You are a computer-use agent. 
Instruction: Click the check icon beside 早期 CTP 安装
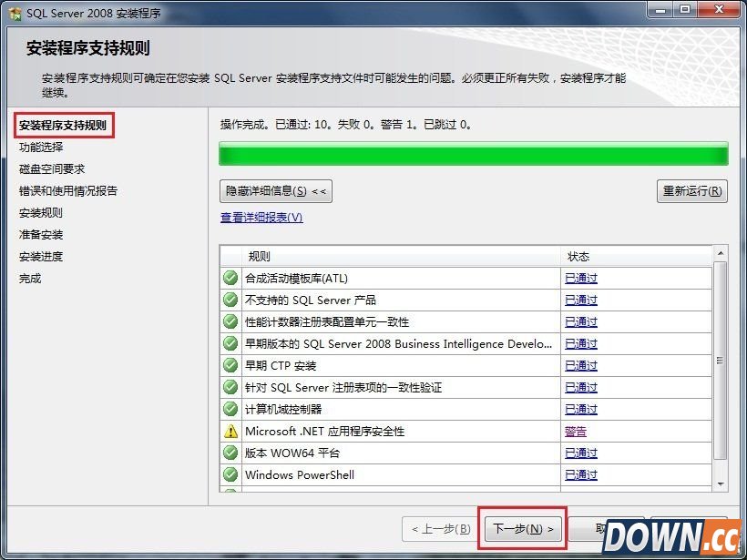coord(230,365)
